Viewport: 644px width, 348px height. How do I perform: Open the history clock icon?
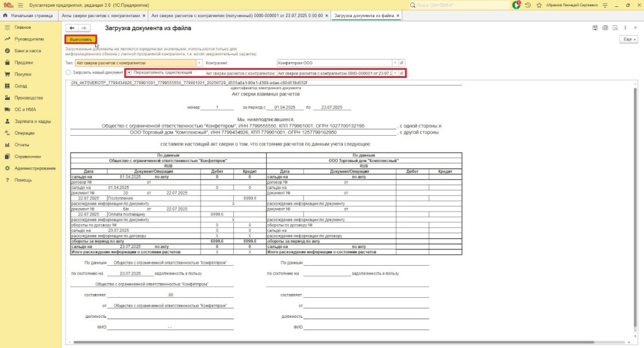click(528, 5)
